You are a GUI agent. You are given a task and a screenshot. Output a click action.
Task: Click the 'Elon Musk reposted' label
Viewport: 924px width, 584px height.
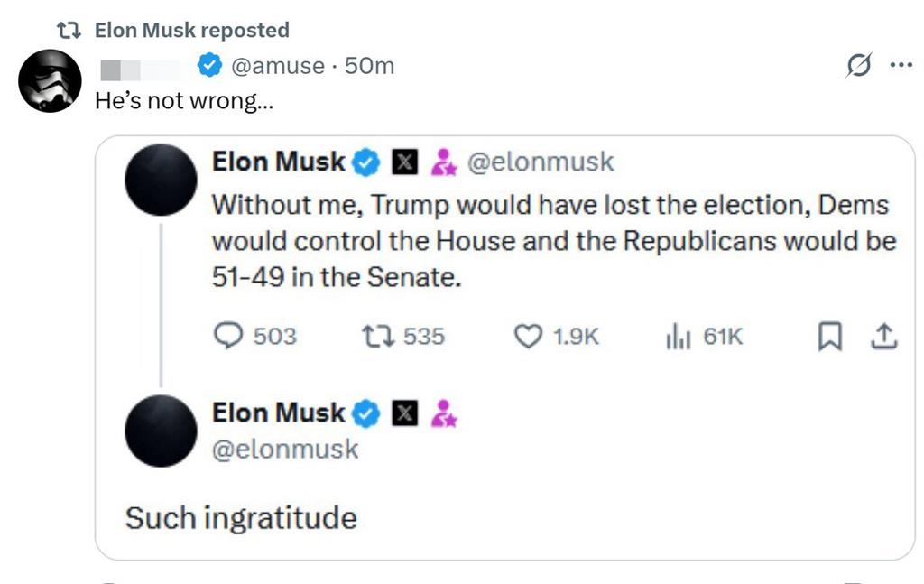tap(192, 30)
